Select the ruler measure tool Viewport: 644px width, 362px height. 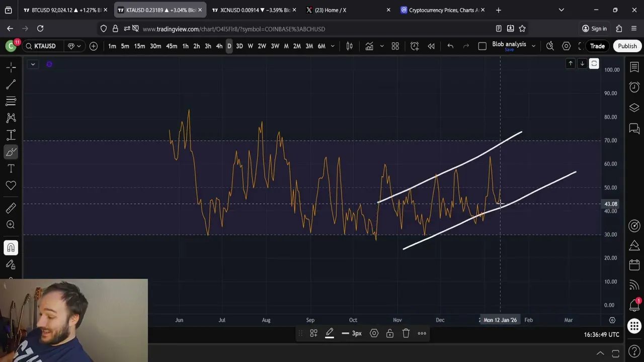(x=11, y=208)
